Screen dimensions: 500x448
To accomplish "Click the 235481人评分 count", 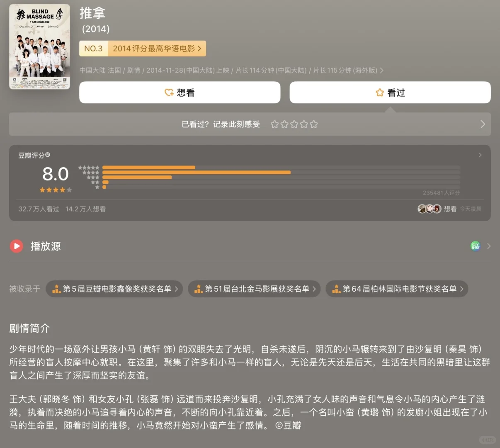I will (x=442, y=193).
